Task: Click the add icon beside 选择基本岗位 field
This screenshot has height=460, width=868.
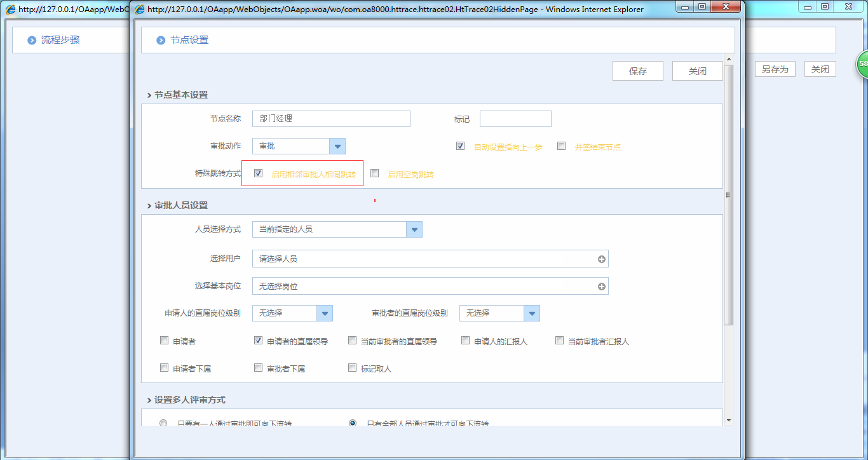Action: pos(601,286)
